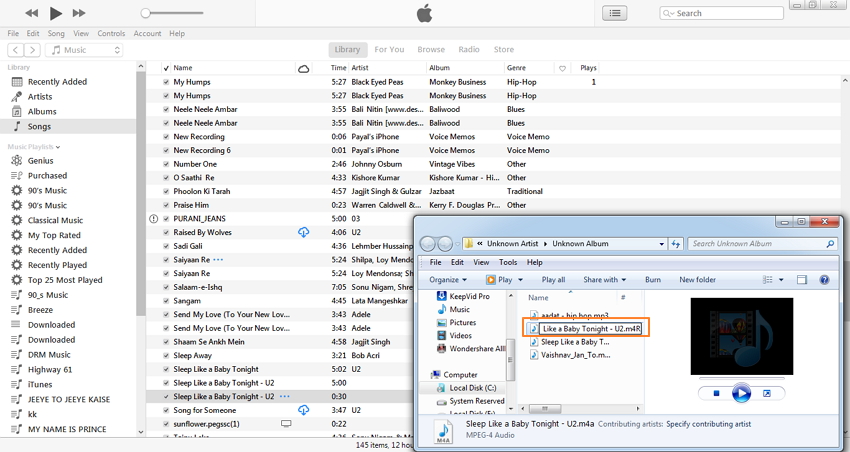
Task: Click the Play all button
Action: [553, 280]
